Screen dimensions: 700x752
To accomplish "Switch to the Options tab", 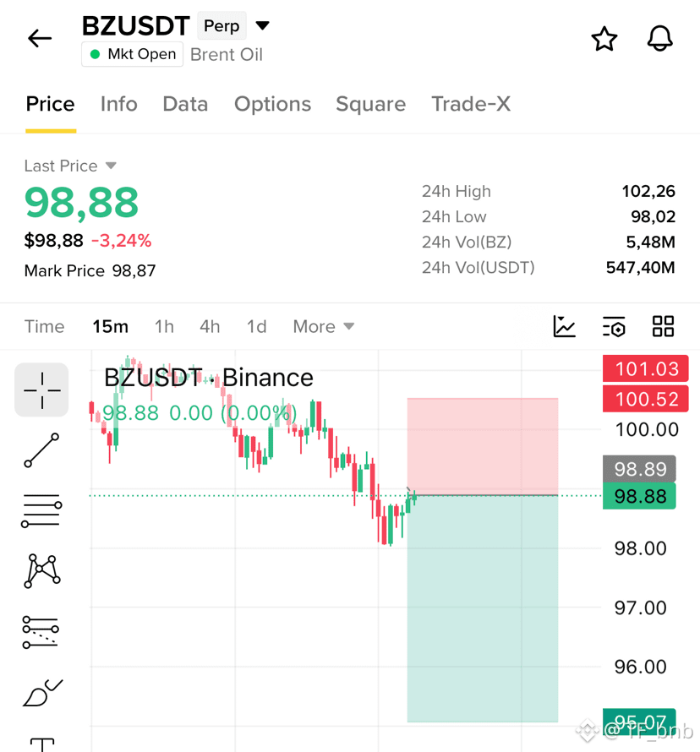I will pyautogui.click(x=272, y=104).
